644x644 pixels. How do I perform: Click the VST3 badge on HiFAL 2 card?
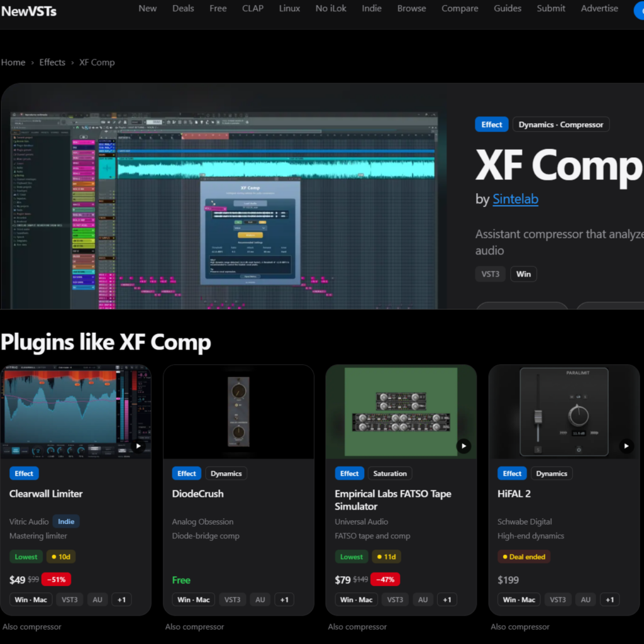pyautogui.click(x=558, y=599)
